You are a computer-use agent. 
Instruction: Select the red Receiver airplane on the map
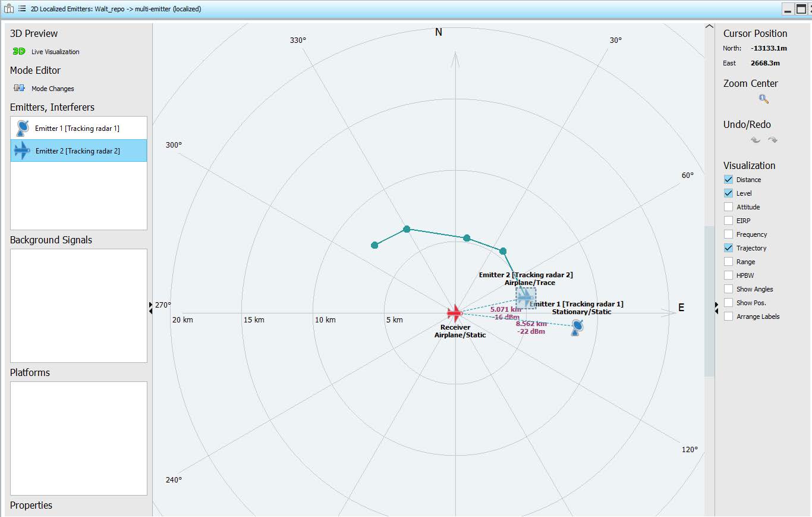(x=455, y=312)
